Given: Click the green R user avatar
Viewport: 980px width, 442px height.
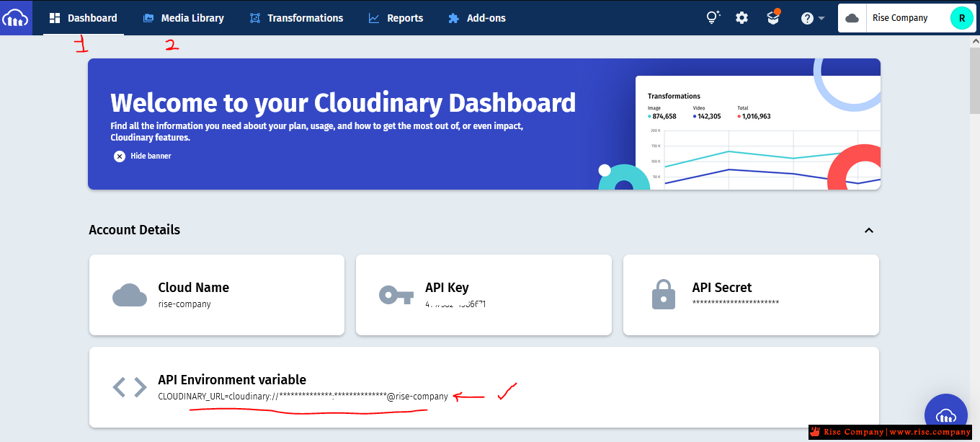Looking at the screenshot, I should click(x=961, y=18).
